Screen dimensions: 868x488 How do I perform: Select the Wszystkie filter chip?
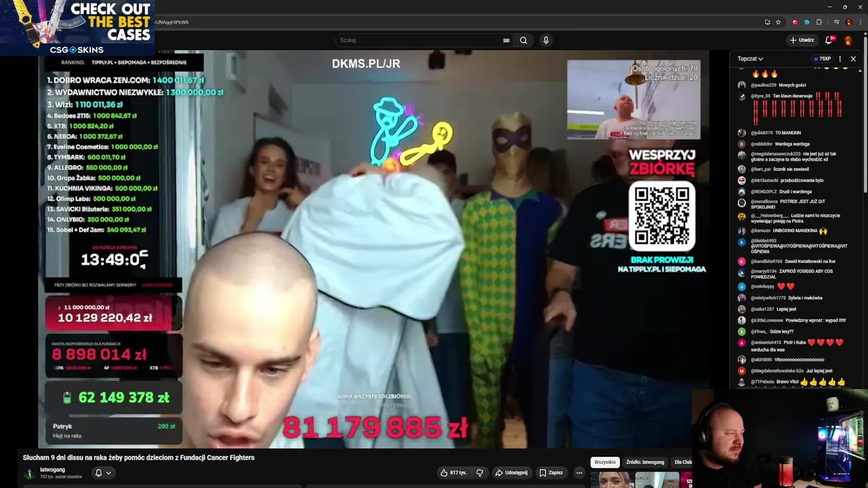pos(605,462)
